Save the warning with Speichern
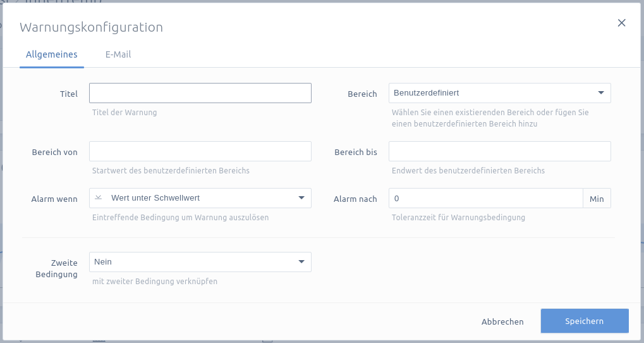The image size is (644, 343). 585,321
